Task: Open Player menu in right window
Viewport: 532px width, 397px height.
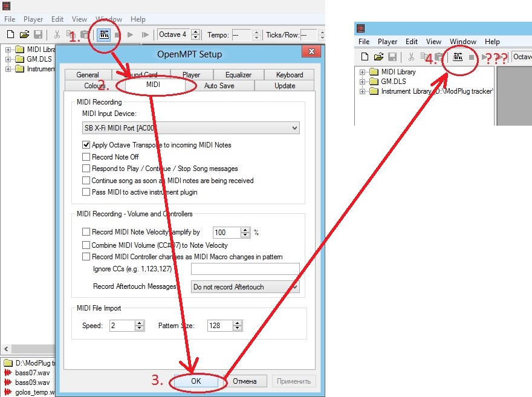Action: (388, 42)
